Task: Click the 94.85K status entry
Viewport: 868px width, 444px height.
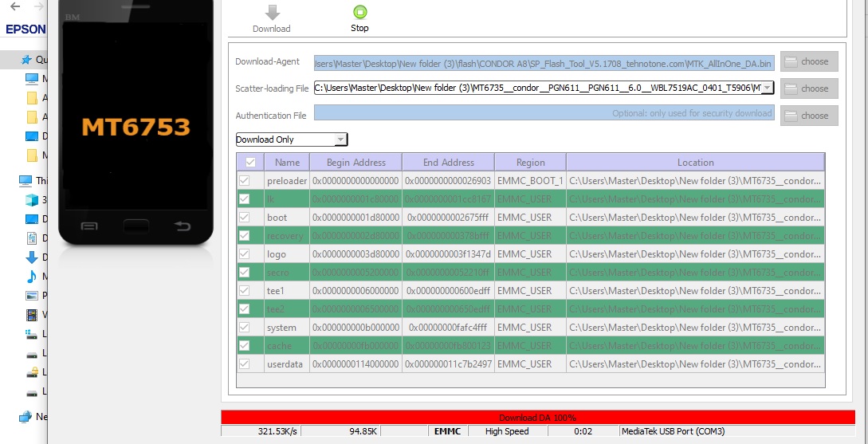Action: pyautogui.click(x=341, y=430)
